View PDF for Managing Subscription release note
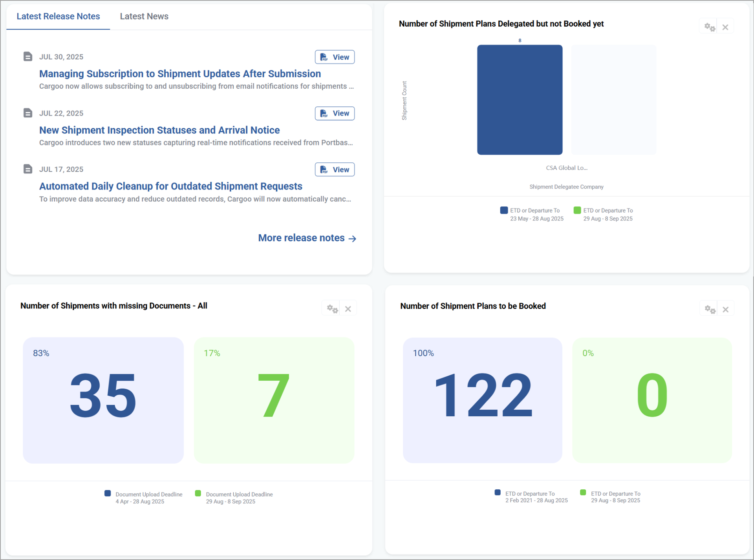 pyautogui.click(x=335, y=57)
